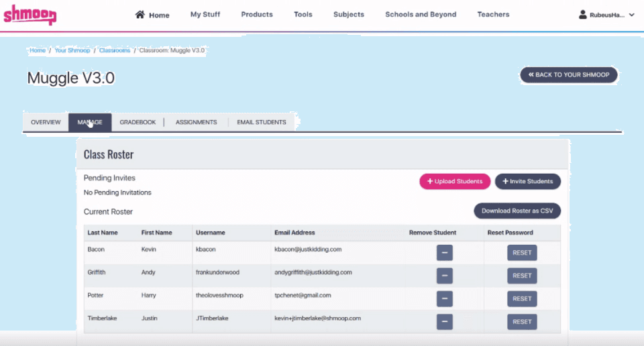Open the Subjects menu

coord(349,14)
